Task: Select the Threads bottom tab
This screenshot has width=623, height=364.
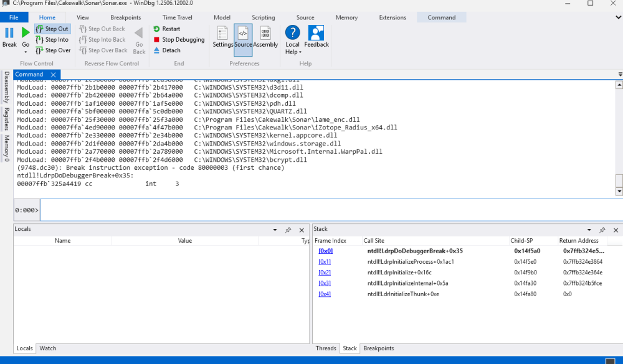Action: (326, 348)
